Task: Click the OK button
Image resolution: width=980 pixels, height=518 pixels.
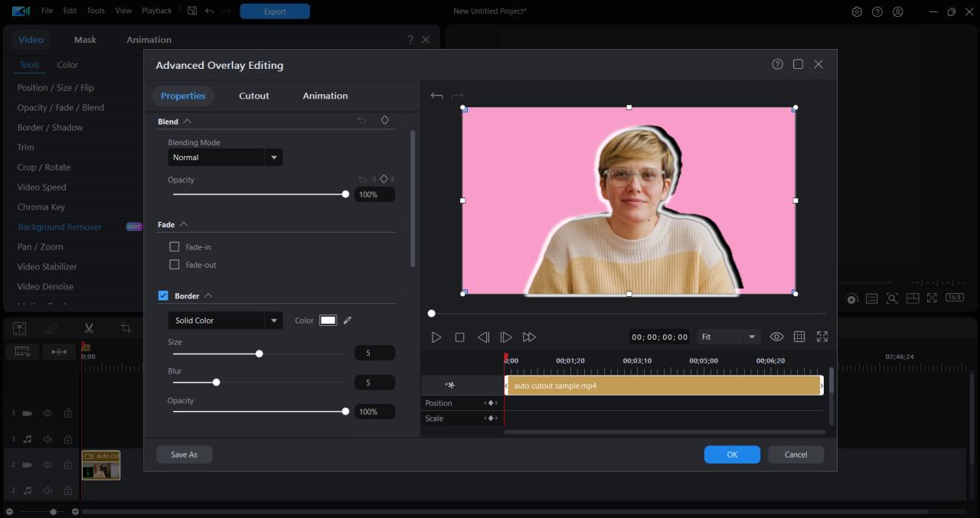Action: pyautogui.click(x=732, y=454)
